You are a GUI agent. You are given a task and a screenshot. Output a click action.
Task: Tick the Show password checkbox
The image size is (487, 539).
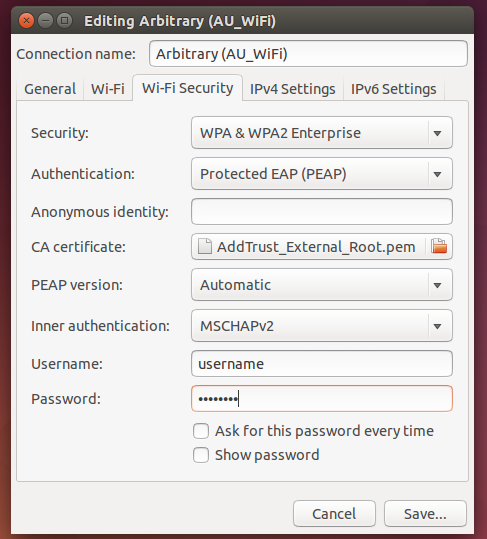tap(201, 455)
